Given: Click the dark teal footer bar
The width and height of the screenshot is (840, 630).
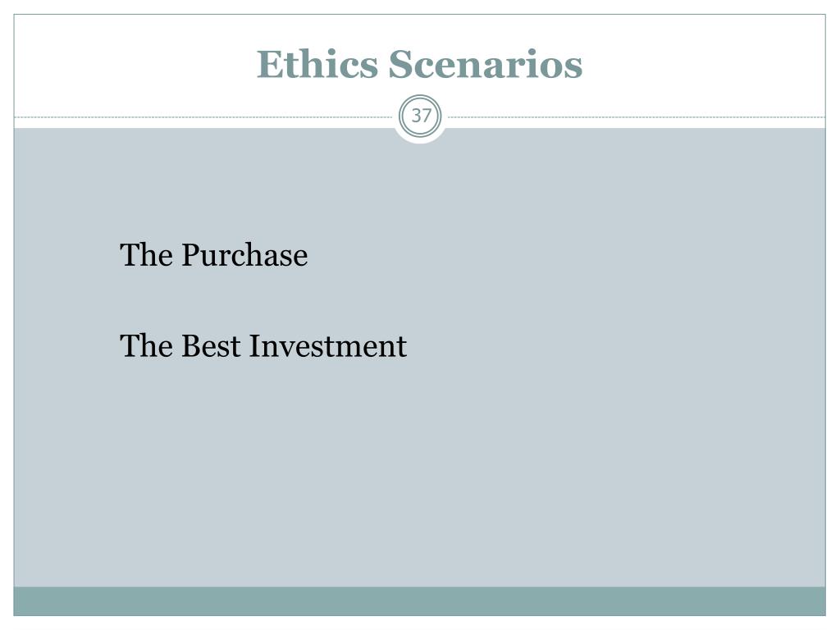Looking at the screenshot, I should (419, 601).
